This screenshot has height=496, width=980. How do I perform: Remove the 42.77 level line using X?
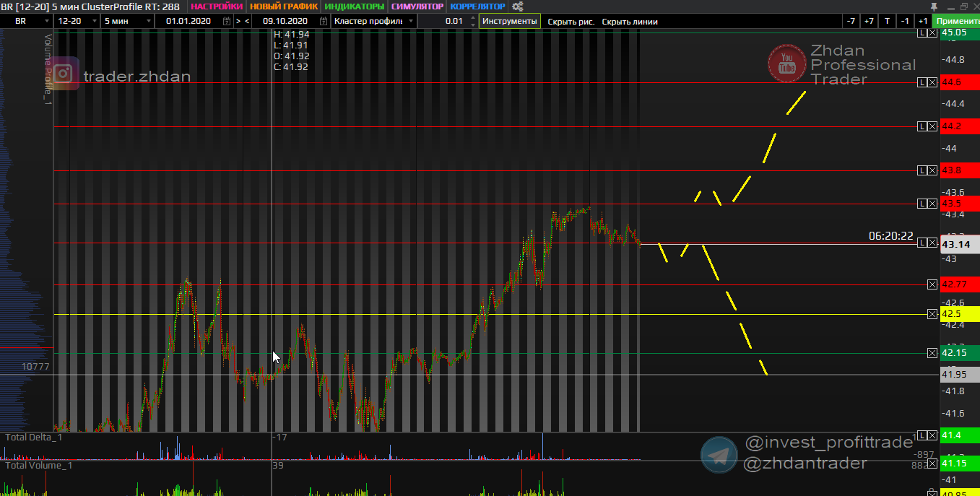pos(932,284)
